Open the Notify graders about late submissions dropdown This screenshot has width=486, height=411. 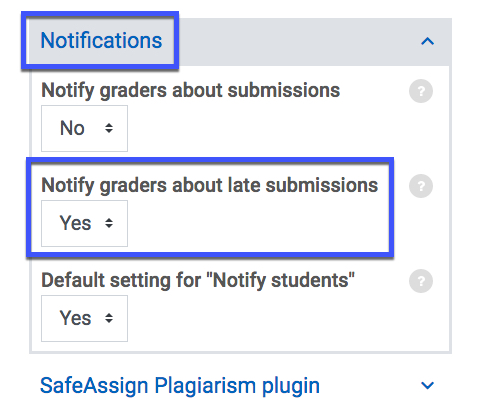84,223
